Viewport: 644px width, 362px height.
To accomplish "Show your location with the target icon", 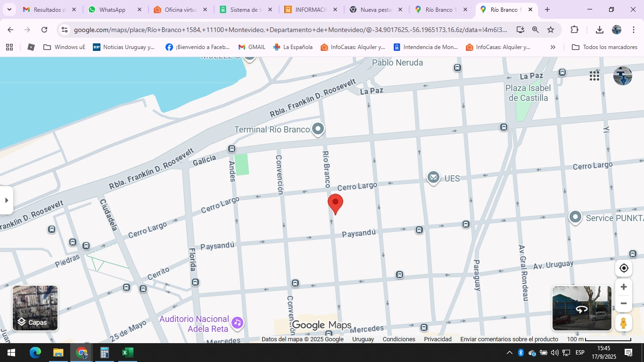I will (x=624, y=268).
